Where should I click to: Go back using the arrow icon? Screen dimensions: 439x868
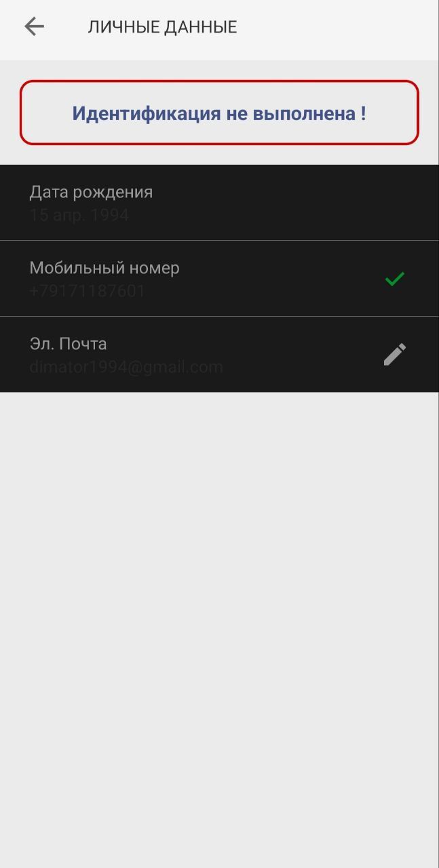coord(34,26)
